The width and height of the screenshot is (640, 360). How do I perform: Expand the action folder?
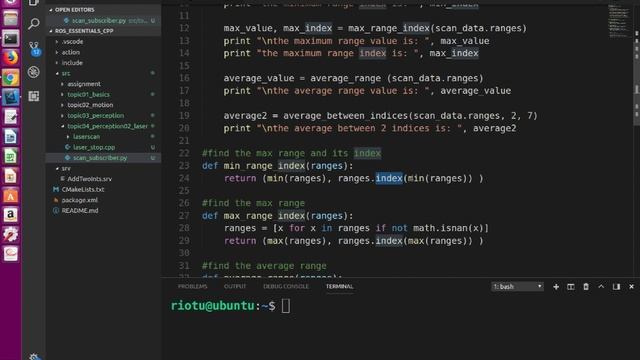(x=70, y=52)
